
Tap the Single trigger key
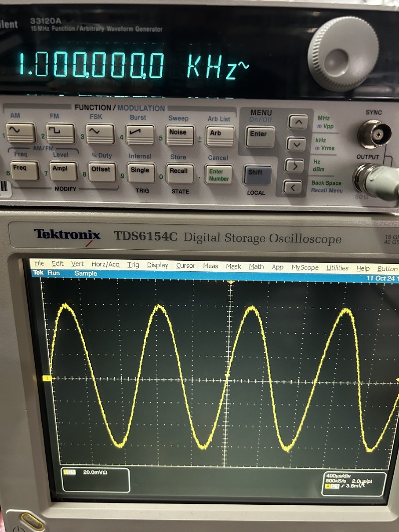tap(141, 172)
